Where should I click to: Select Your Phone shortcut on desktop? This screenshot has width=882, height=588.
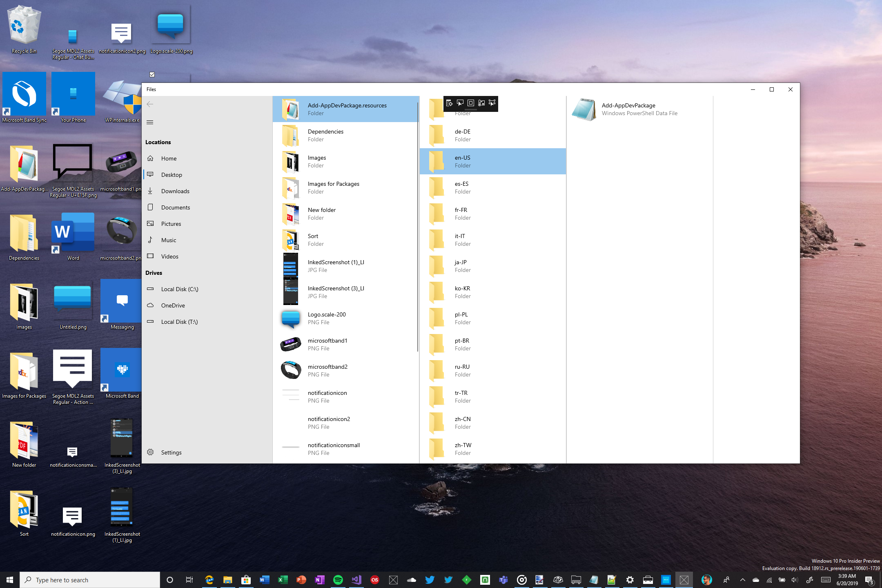(x=73, y=98)
